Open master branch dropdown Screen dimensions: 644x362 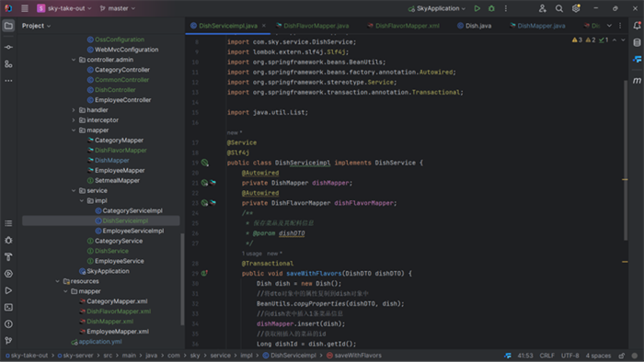[x=118, y=8]
